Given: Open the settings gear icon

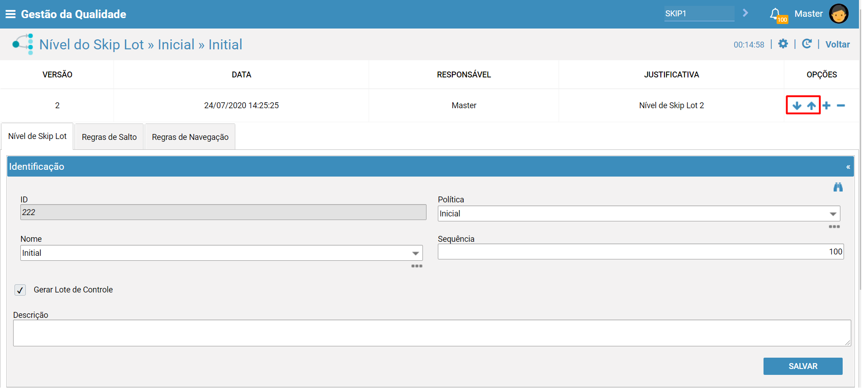Looking at the screenshot, I should (783, 44).
